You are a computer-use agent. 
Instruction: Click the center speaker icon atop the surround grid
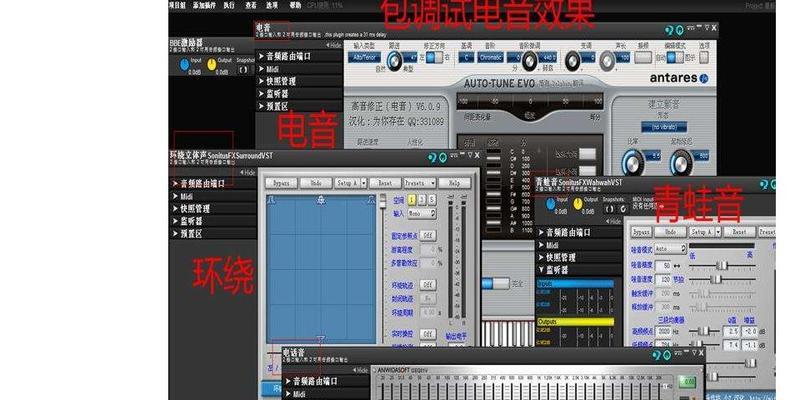tap(321, 201)
